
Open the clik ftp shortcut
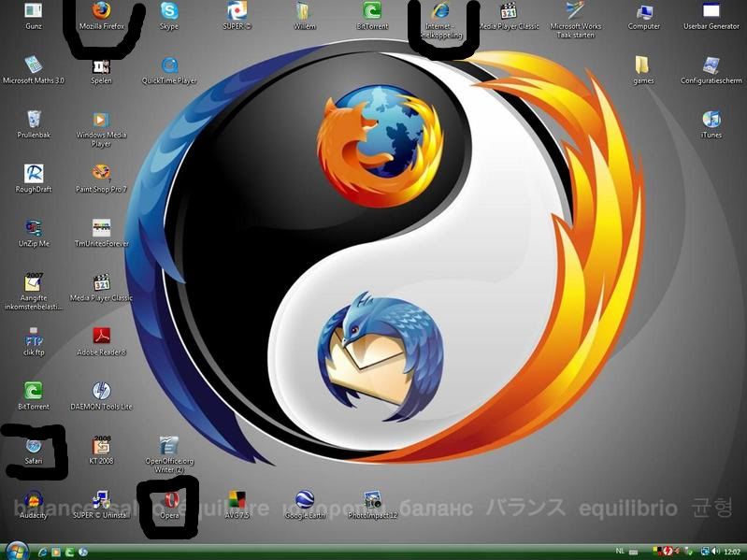click(34, 341)
